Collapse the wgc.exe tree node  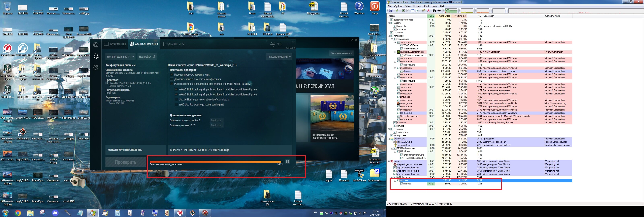[x=389, y=161]
